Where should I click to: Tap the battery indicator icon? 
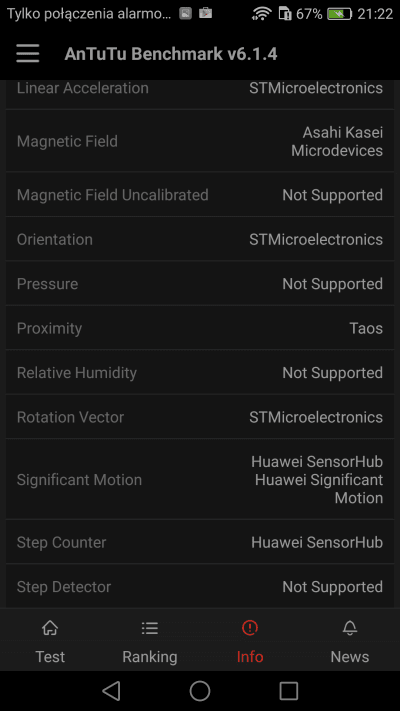coord(340,14)
